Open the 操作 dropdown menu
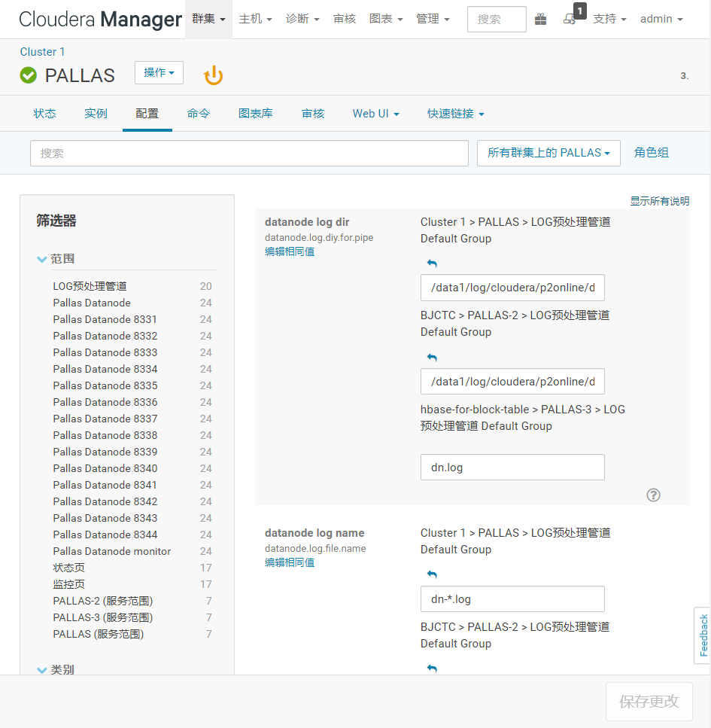The height and width of the screenshot is (728, 711). [159, 73]
